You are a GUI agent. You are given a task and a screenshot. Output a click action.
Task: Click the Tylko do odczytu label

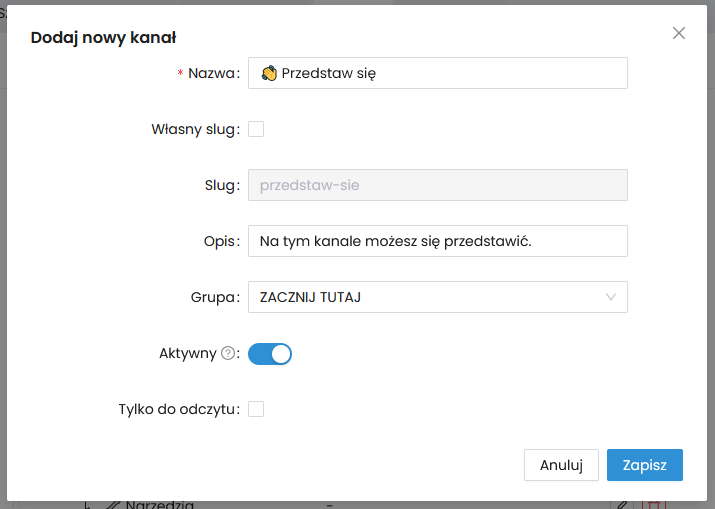pos(177,409)
